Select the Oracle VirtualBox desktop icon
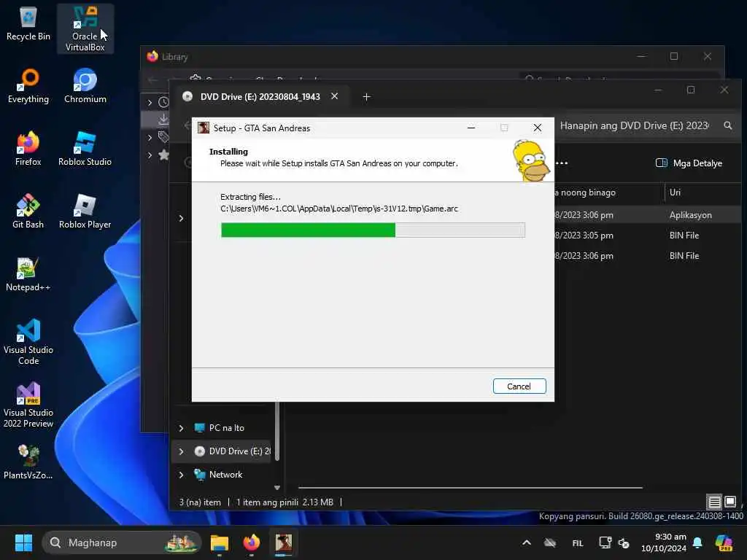This screenshot has height=560, width=747. click(x=85, y=28)
